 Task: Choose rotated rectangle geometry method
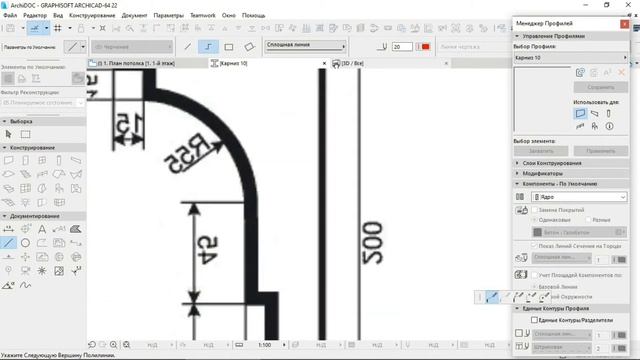[x=249, y=47]
